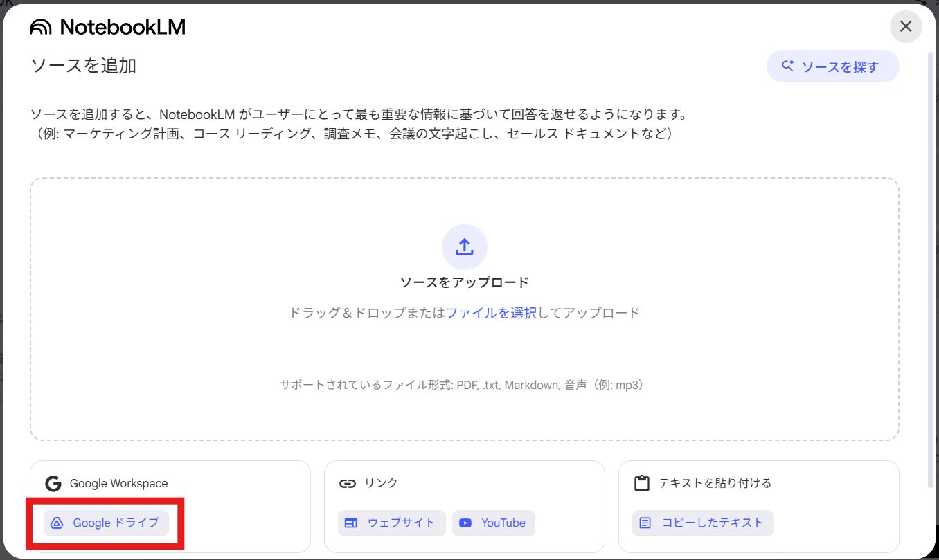The width and height of the screenshot is (939, 560).
Task: Select the Google ドライブ triangle icon
Action: (x=58, y=523)
